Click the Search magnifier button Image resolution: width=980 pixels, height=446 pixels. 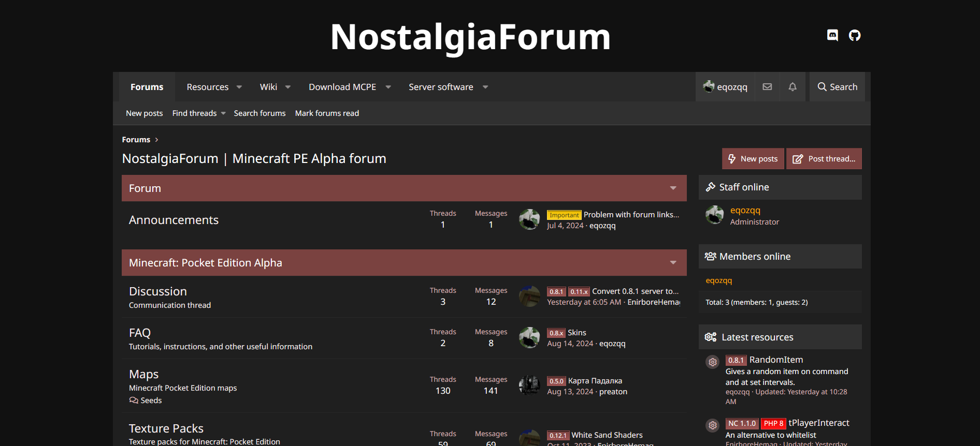click(837, 87)
